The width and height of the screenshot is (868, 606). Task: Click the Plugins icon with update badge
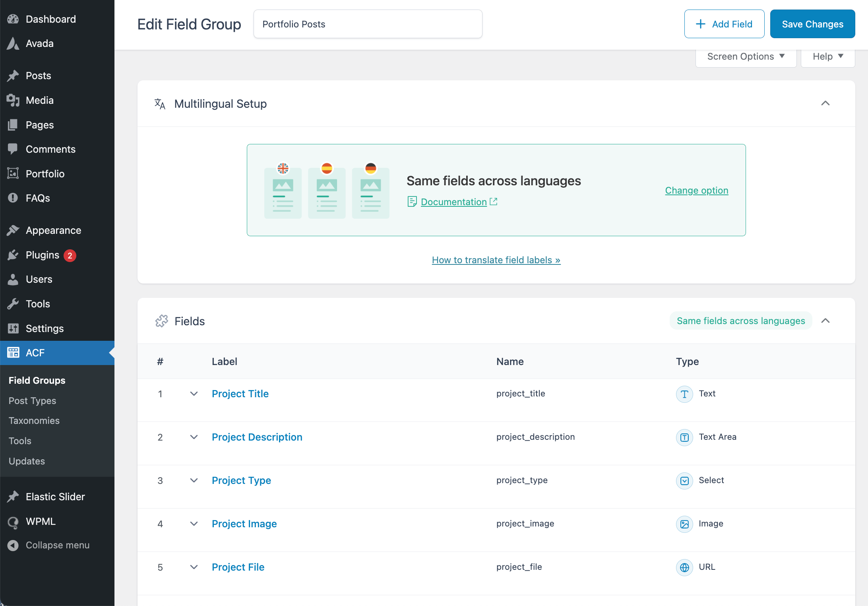click(x=13, y=255)
